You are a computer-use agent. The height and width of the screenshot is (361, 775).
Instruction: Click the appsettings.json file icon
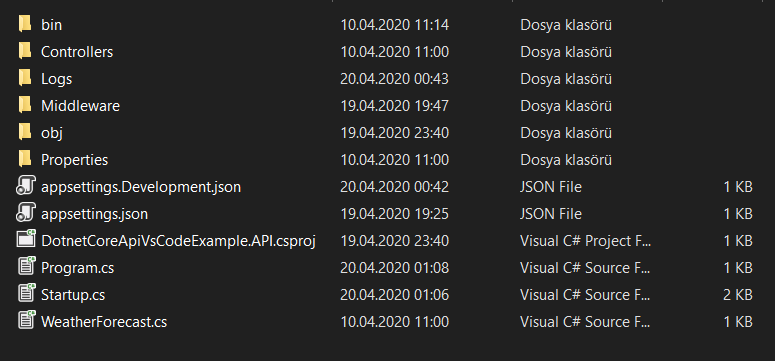click(x=26, y=214)
